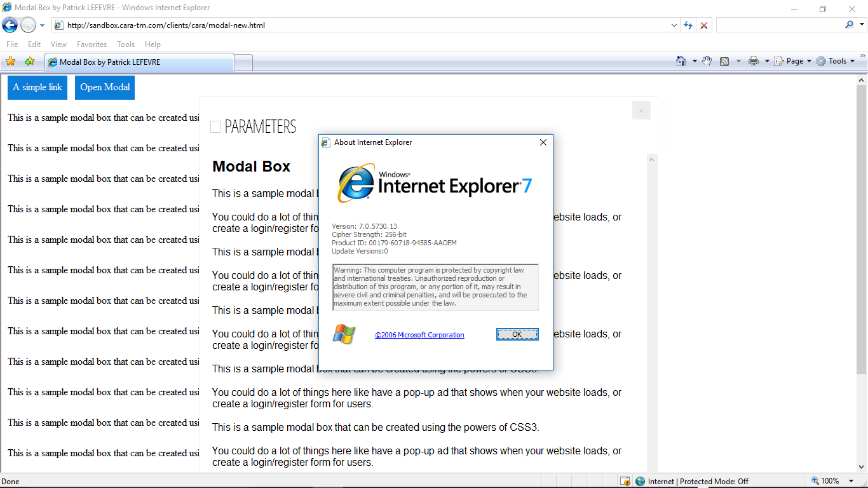Close the modal box with gray X

pos(641,111)
